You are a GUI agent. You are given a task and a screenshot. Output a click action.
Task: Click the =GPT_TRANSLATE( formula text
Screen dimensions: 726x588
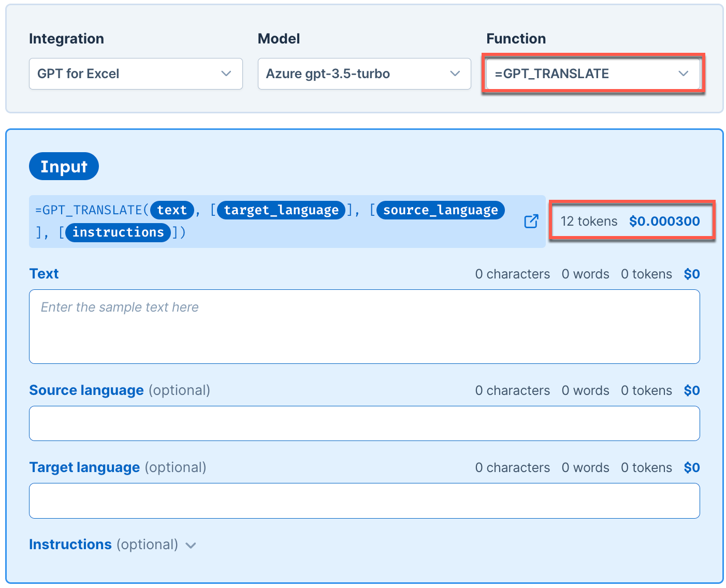click(x=92, y=210)
